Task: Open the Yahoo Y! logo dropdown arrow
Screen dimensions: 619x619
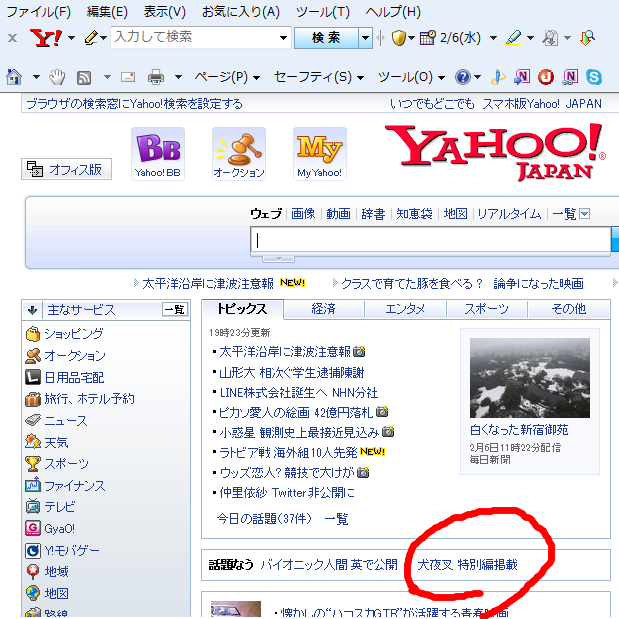Action: click(71, 38)
